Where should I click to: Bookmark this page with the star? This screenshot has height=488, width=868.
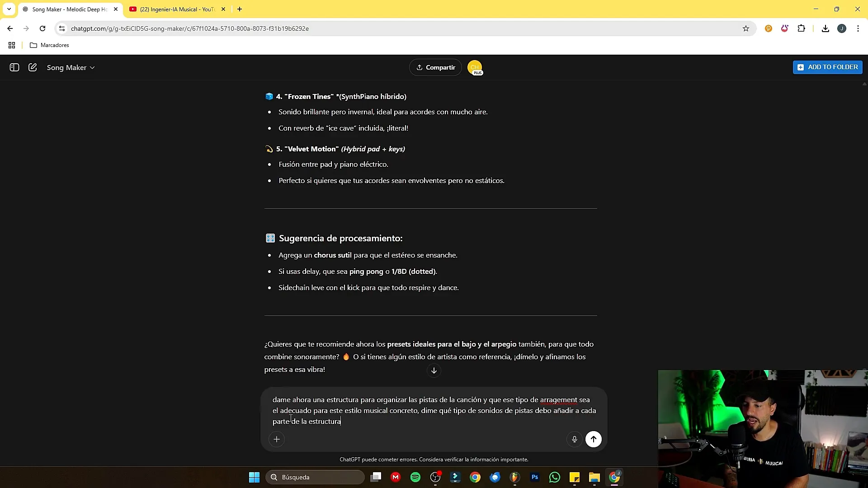tap(746, 28)
